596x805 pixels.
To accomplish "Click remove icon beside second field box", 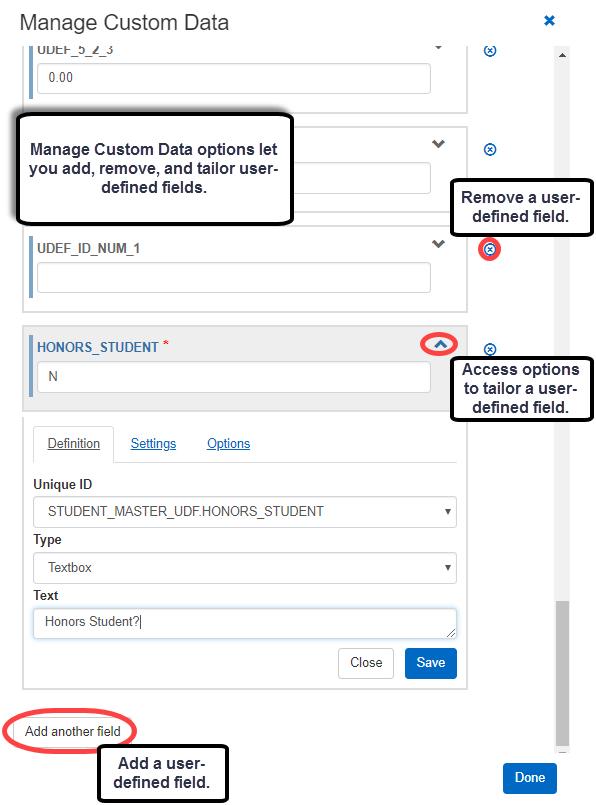I will click(x=490, y=149).
